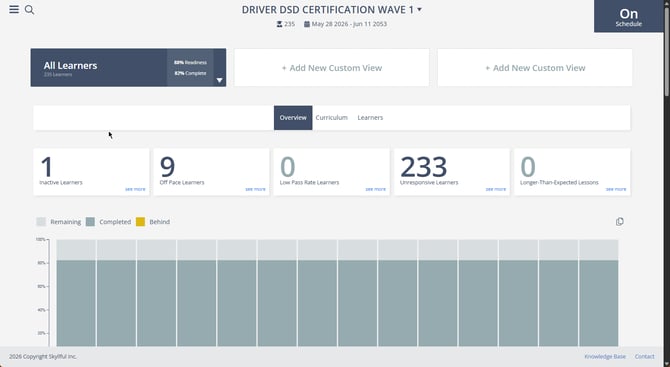Click the 1 Inactive Learners number
Image resolution: width=670 pixels, height=367 pixels.
click(x=47, y=167)
